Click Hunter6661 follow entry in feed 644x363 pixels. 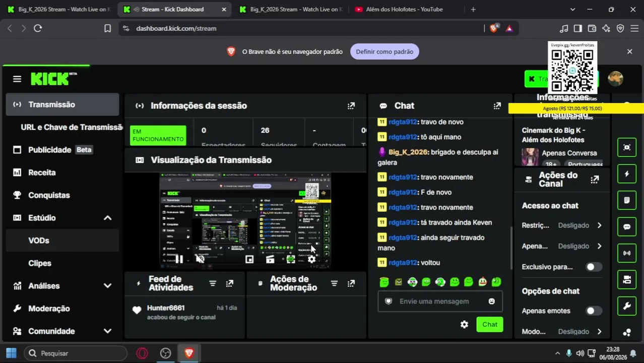click(184, 312)
